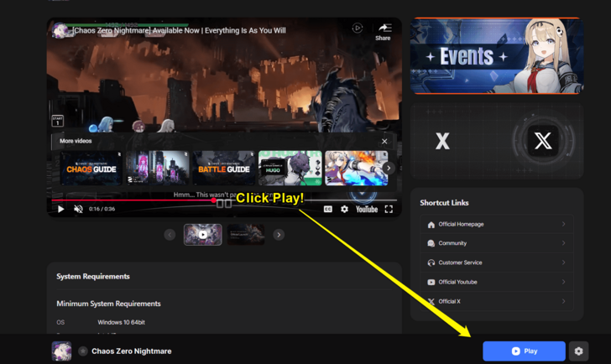Screen dimensions: 611x364
Task: Open the Official X link
Action: pyautogui.click(x=497, y=301)
